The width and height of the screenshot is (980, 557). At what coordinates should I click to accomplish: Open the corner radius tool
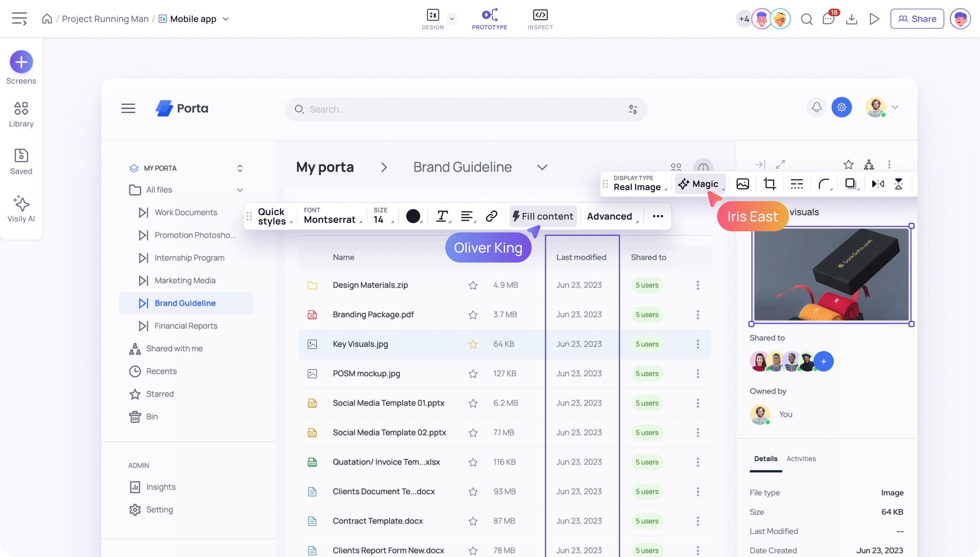pos(824,184)
